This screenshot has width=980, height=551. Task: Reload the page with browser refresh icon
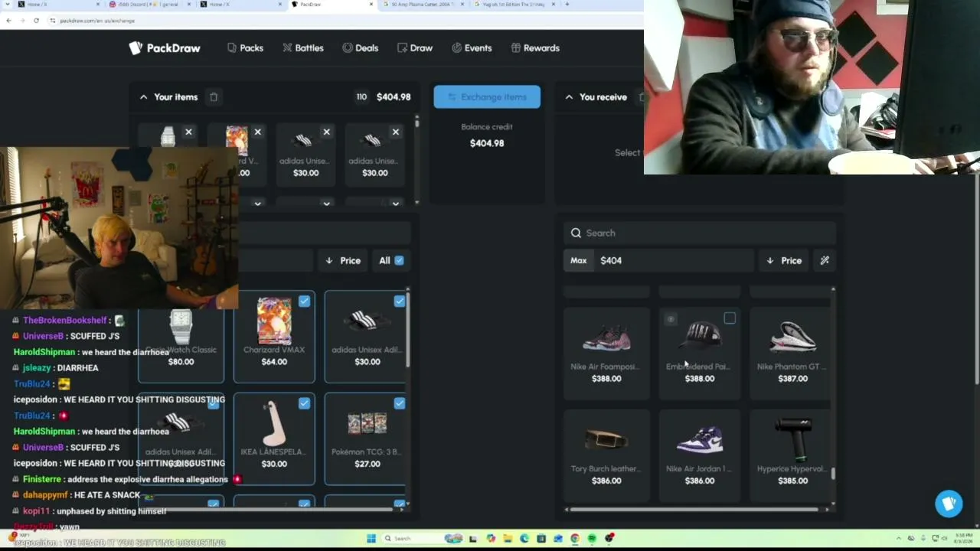point(36,21)
